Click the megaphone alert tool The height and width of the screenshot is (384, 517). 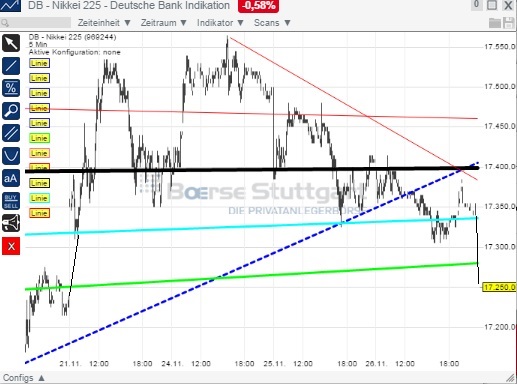(11, 223)
